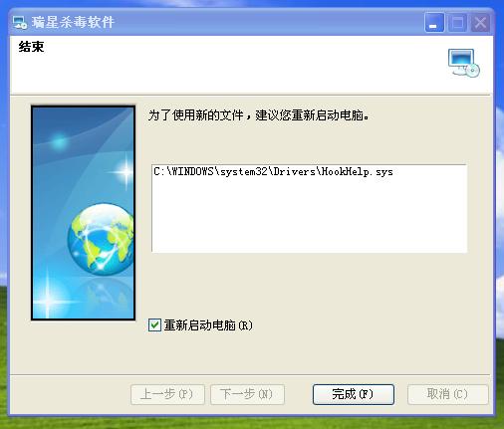The width and height of the screenshot is (504, 429).
Task: Click the greyed-out maximize button
Action: [457, 23]
